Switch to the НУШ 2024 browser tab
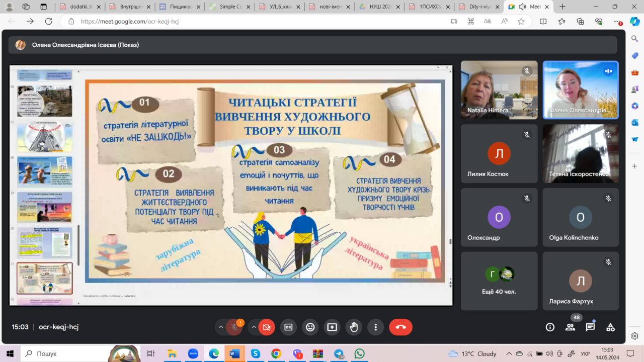Screen dimensions: 644x362 coord(379,7)
